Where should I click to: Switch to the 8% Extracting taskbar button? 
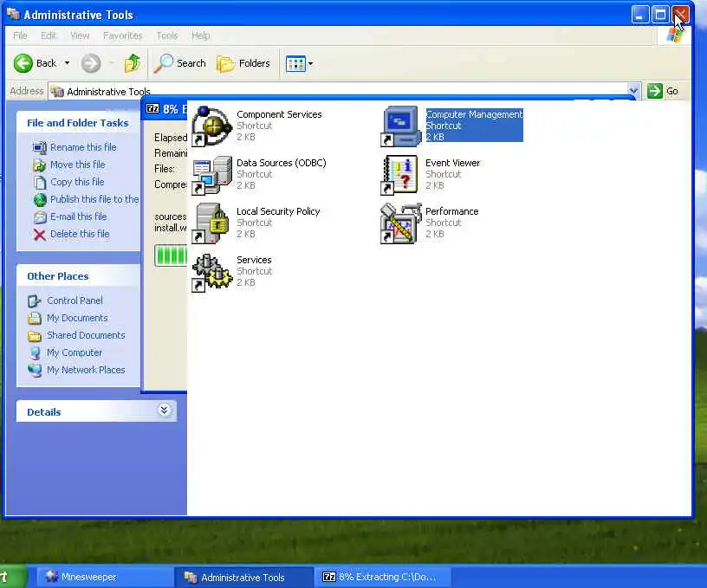383,577
